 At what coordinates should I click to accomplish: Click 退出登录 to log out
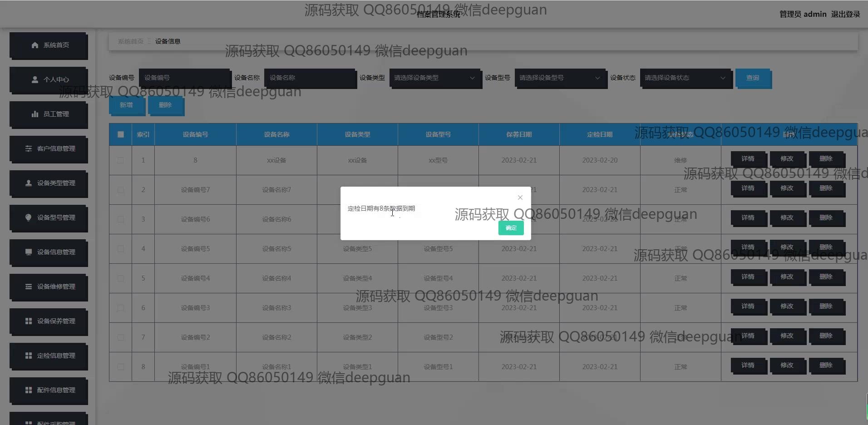tap(845, 14)
